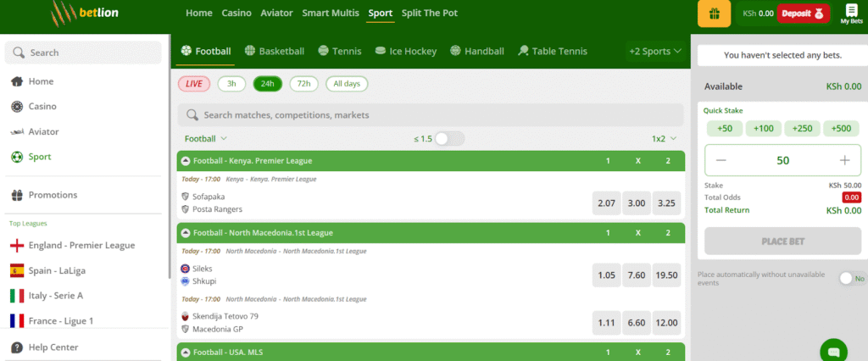Select Ice Hockey sport icon

381,51
